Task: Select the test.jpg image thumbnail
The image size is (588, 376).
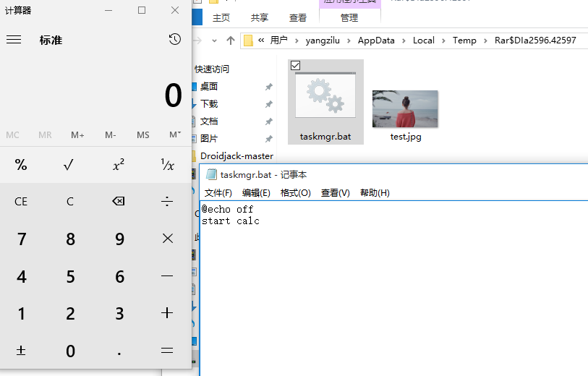Action: pos(405,108)
